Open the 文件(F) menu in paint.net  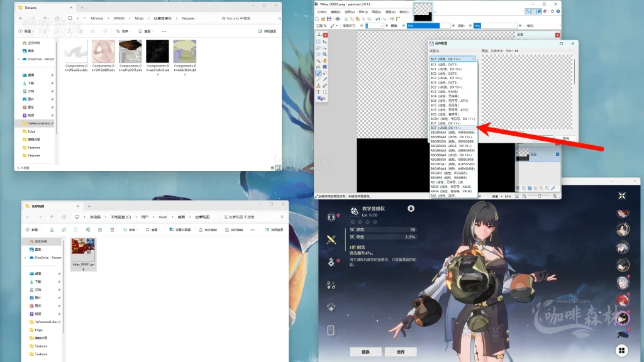tap(322, 11)
